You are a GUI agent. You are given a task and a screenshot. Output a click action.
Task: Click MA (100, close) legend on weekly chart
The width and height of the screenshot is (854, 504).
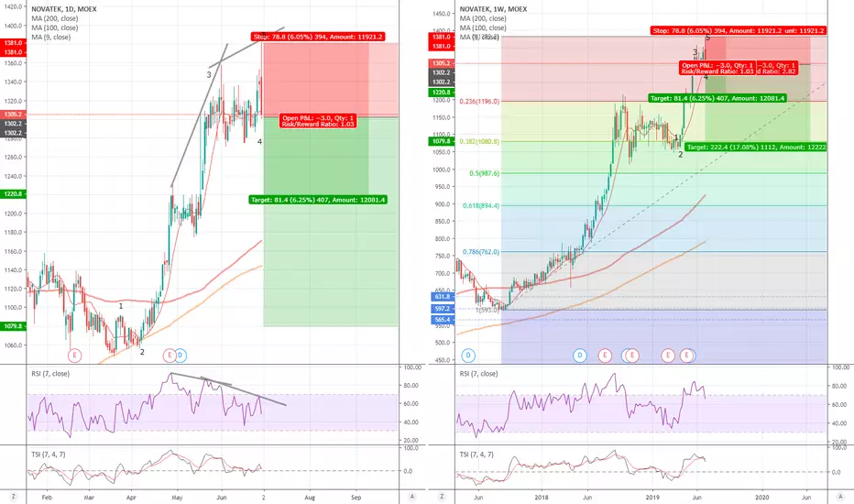483,27
